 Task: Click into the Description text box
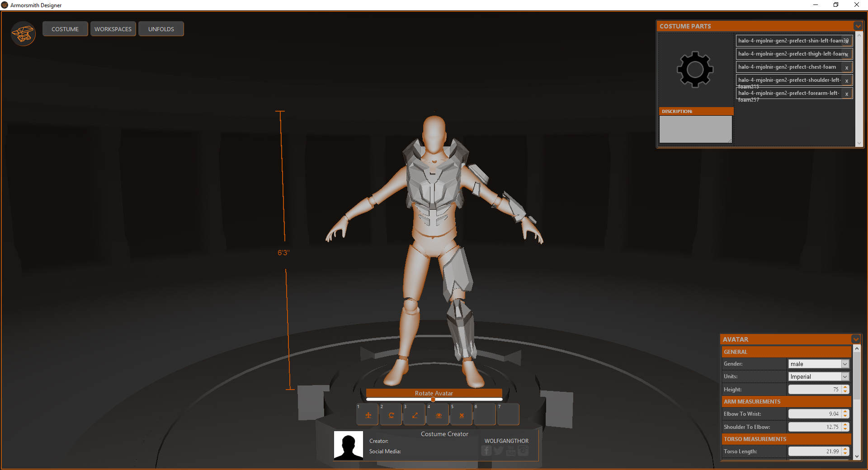pos(695,129)
